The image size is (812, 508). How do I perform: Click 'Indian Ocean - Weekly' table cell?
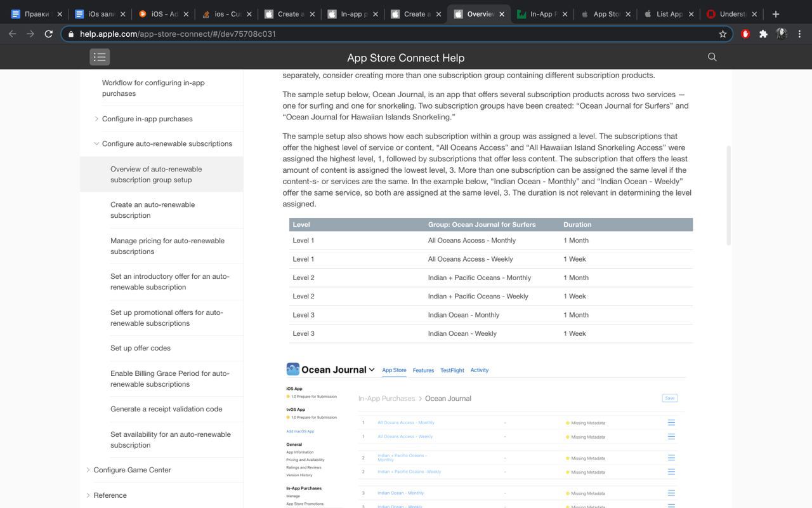click(462, 333)
